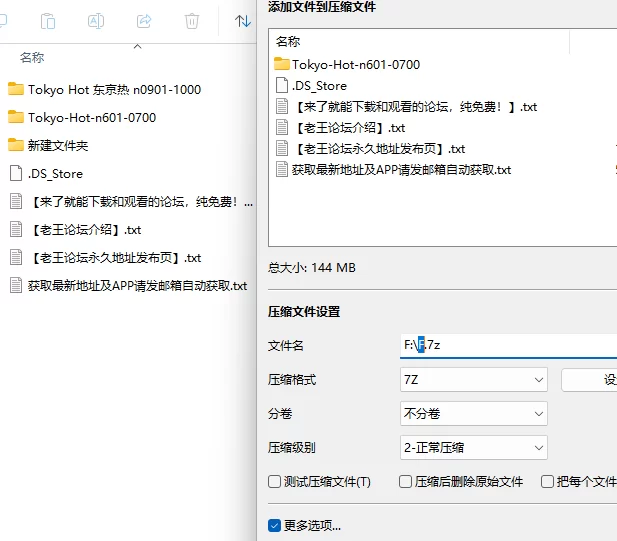Select folder Tokyo Hot 东京热 n0901-1000 in Explorer
Screen dimensions: 617x541
[x=104, y=90]
